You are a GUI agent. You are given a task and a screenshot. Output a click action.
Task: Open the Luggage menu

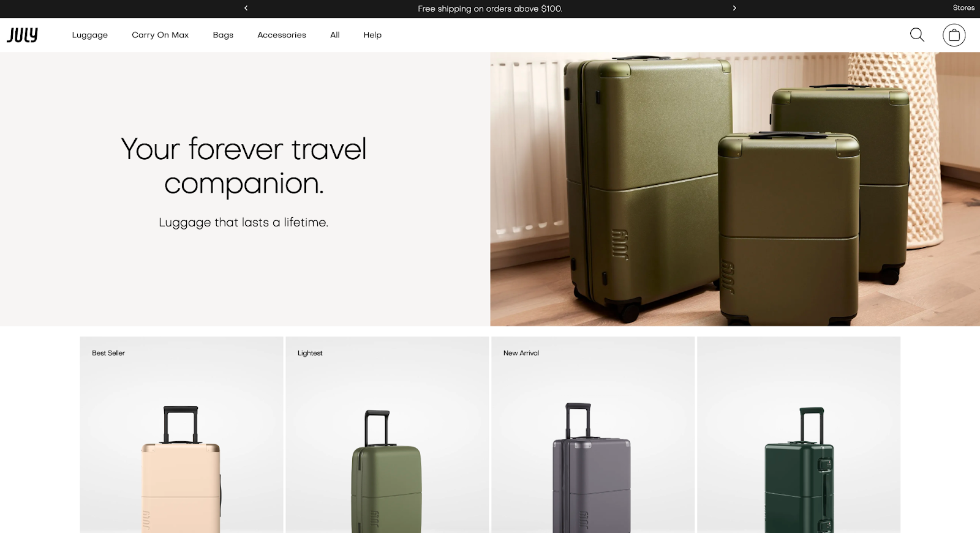90,35
